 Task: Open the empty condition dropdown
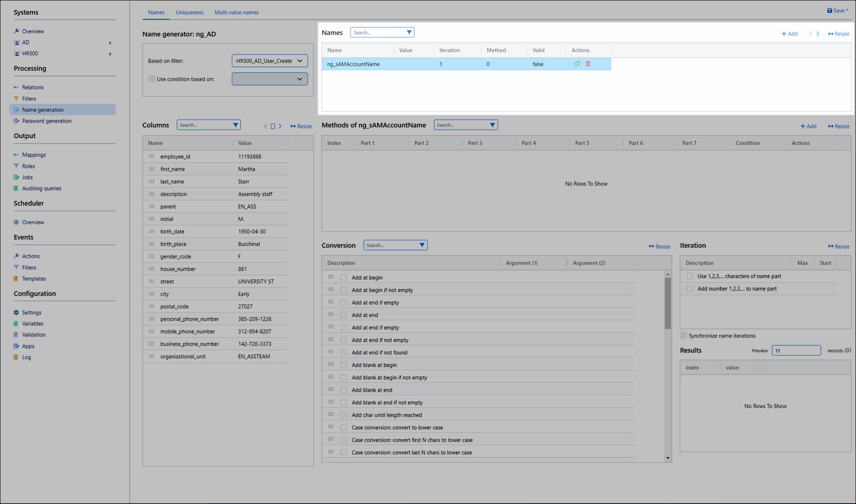(270, 79)
